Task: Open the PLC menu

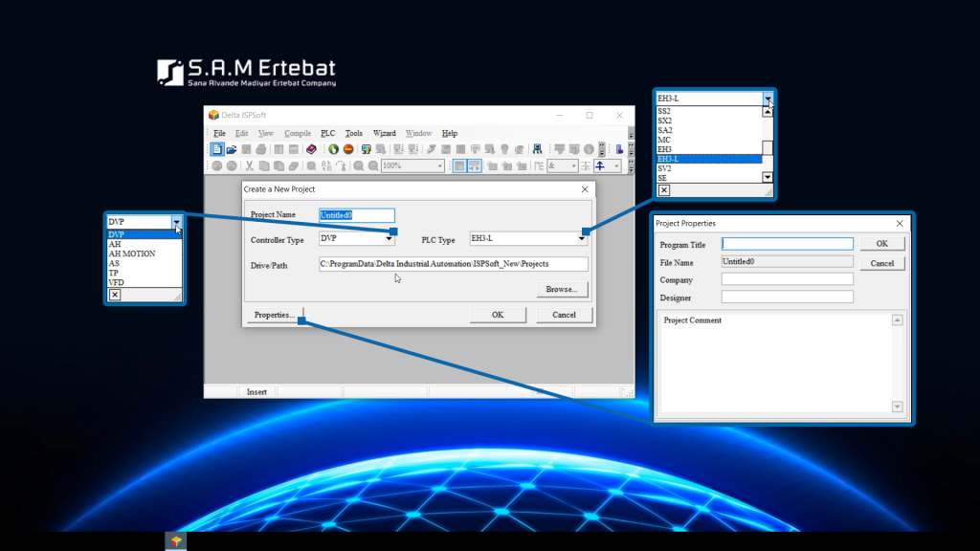Action: pyautogui.click(x=327, y=133)
